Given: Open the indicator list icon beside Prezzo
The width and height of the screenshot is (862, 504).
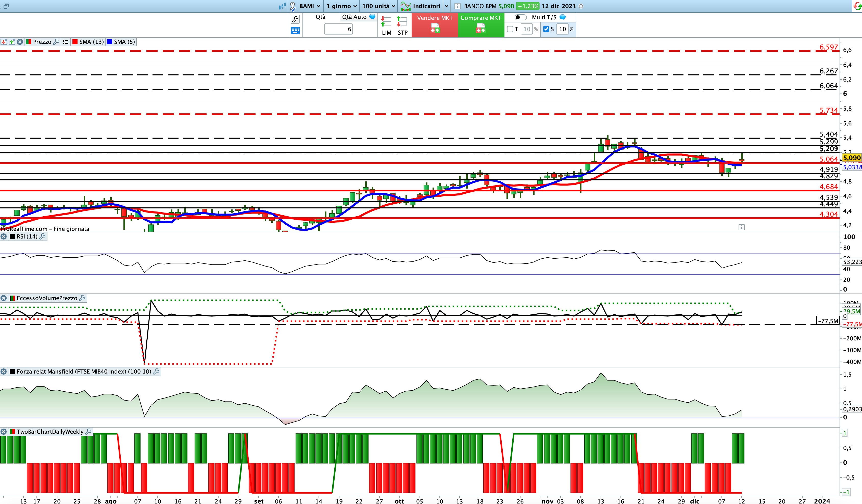Looking at the screenshot, I should tap(66, 42).
